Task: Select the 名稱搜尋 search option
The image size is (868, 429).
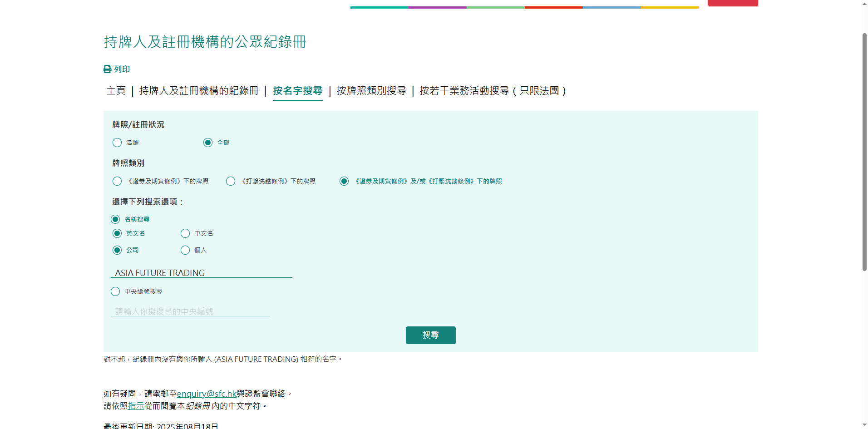Action: click(115, 219)
